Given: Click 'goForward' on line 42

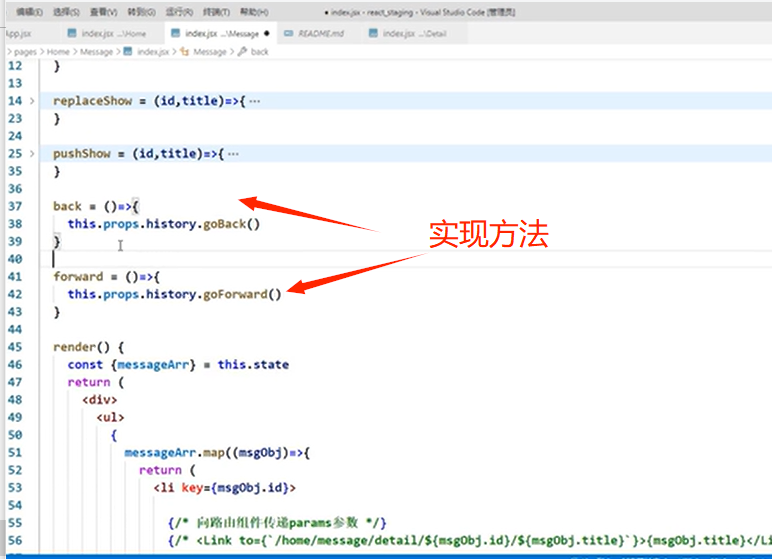Looking at the screenshot, I should pos(235,295).
